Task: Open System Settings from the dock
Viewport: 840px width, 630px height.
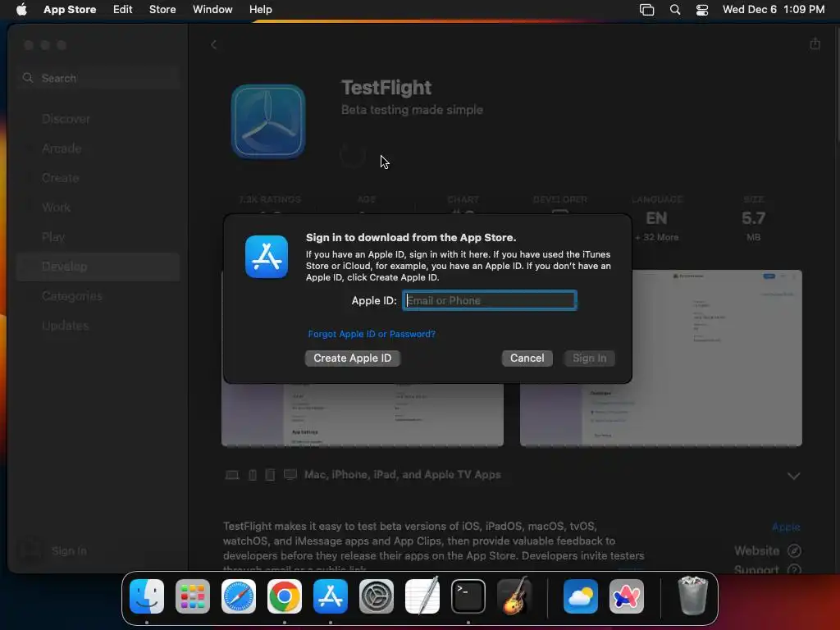Action: coord(376,596)
